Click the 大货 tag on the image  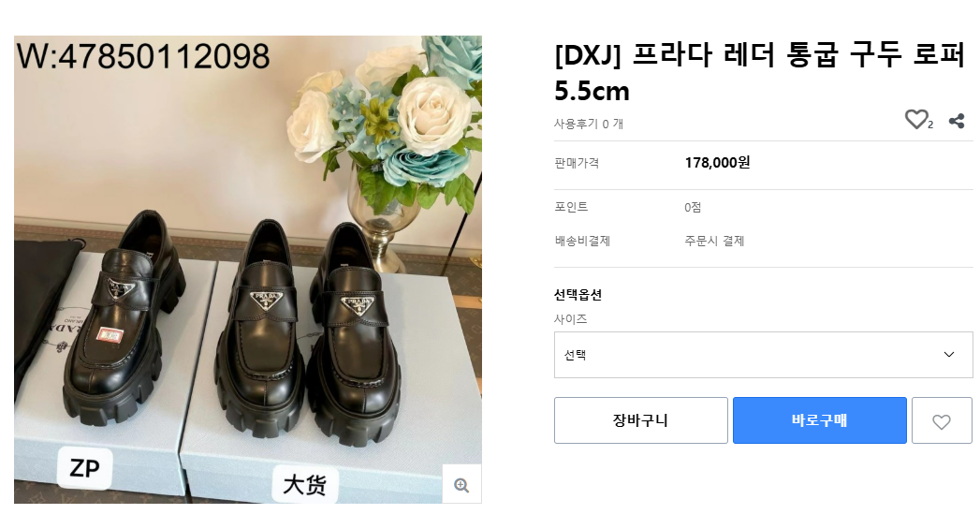coord(304,485)
